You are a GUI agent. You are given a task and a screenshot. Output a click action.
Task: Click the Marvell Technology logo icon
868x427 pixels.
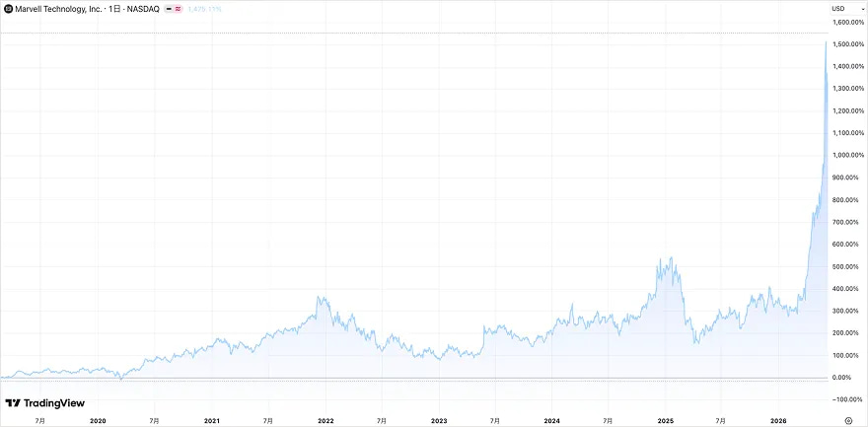[x=8, y=9]
